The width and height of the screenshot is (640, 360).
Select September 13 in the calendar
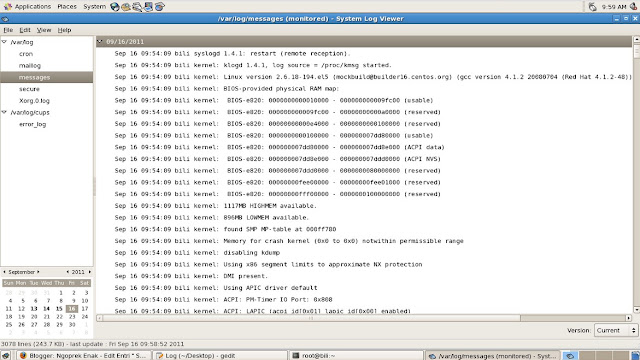(x=34, y=309)
